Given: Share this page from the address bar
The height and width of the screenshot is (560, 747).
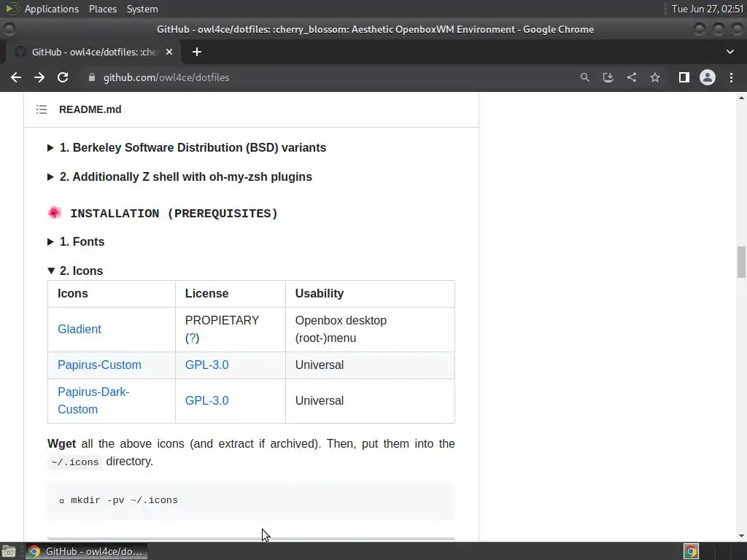Looking at the screenshot, I should (632, 77).
